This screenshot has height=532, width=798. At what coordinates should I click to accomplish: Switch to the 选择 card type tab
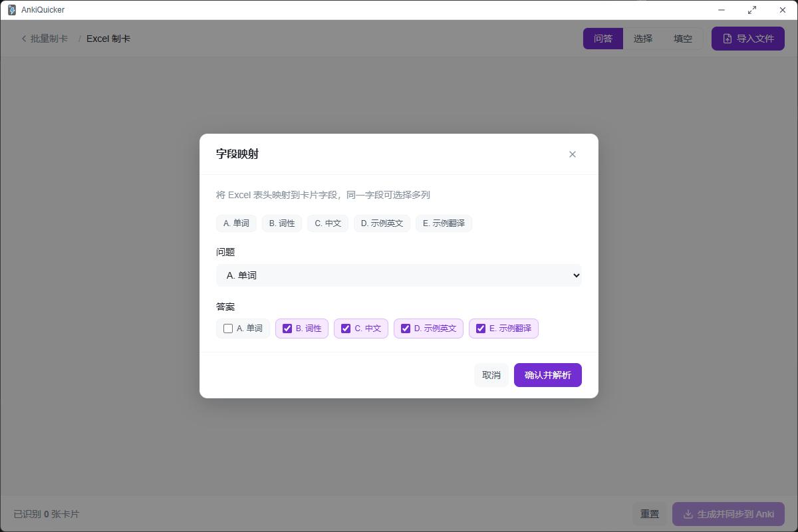coord(643,39)
